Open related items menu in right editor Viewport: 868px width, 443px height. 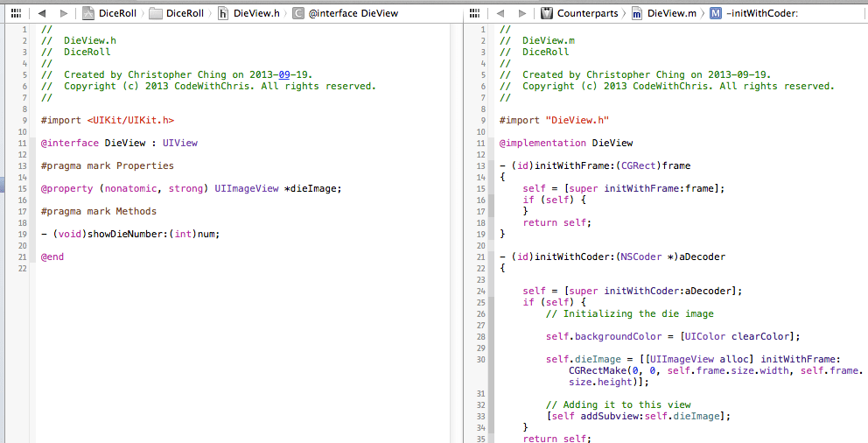pos(474,13)
